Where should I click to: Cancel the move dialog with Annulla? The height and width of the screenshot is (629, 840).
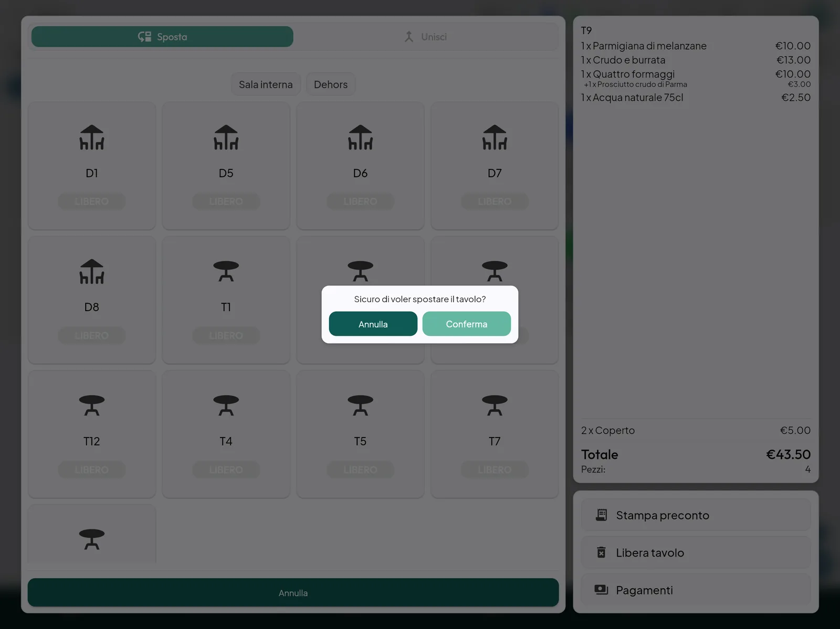(373, 324)
